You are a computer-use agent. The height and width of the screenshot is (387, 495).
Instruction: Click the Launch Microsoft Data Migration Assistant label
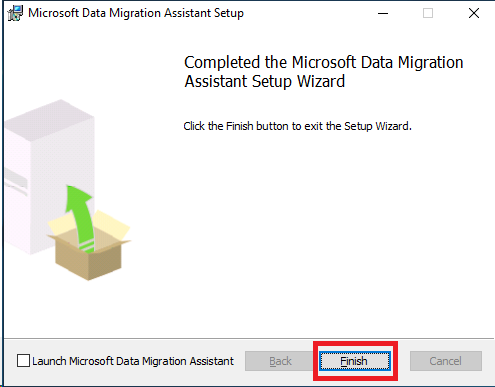133,361
